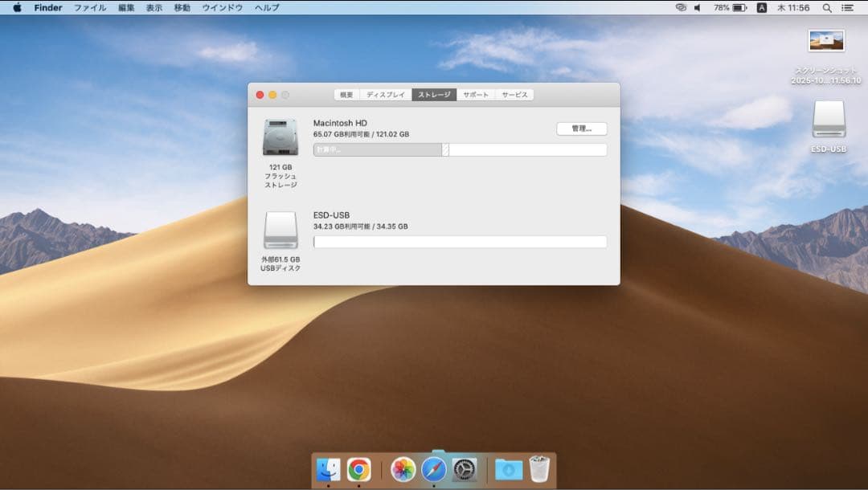Click the 65.07 GB利用可能 / 121.02 GB text
Image resolution: width=868 pixels, height=490 pixels.
click(361, 134)
